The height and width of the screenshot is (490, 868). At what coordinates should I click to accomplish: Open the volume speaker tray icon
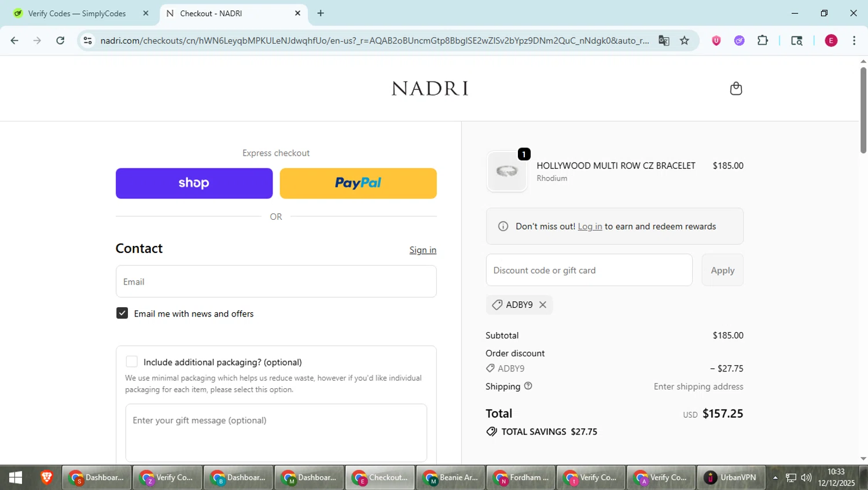click(806, 478)
